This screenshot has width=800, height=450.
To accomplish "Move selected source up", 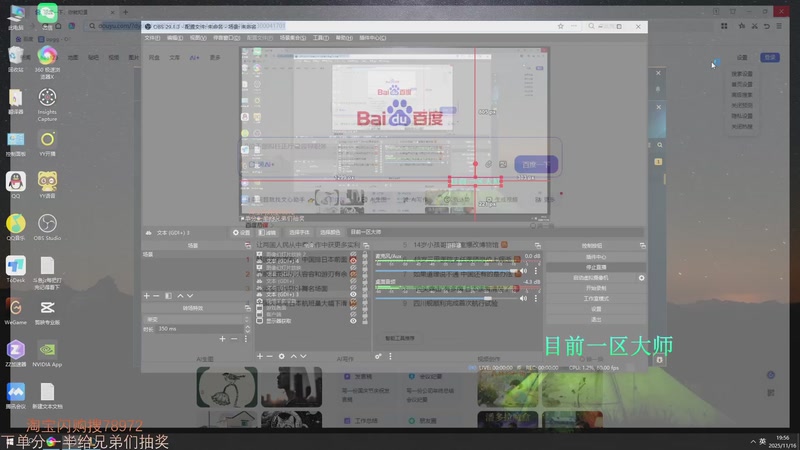I will [x=293, y=356].
